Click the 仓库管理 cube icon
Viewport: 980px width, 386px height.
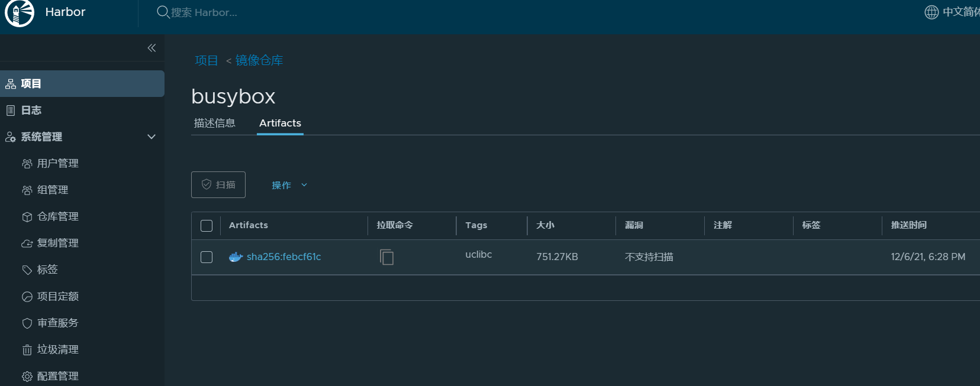click(27, 217)
